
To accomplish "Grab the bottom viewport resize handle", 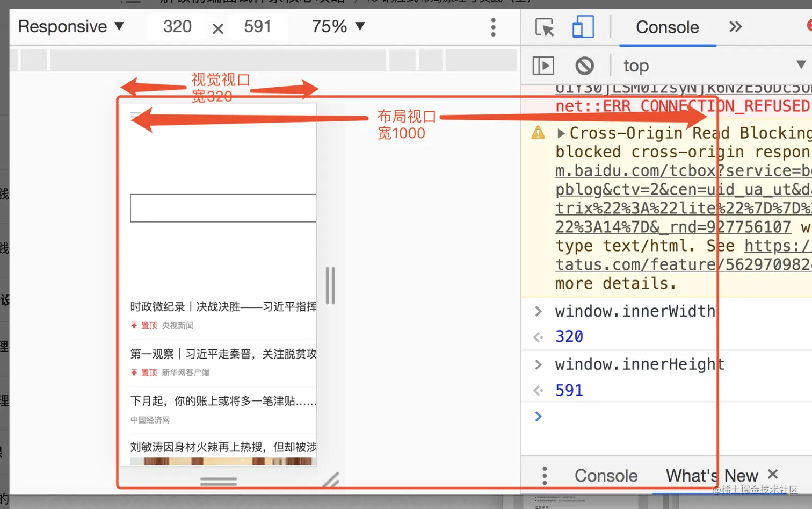I will point(219,481).
